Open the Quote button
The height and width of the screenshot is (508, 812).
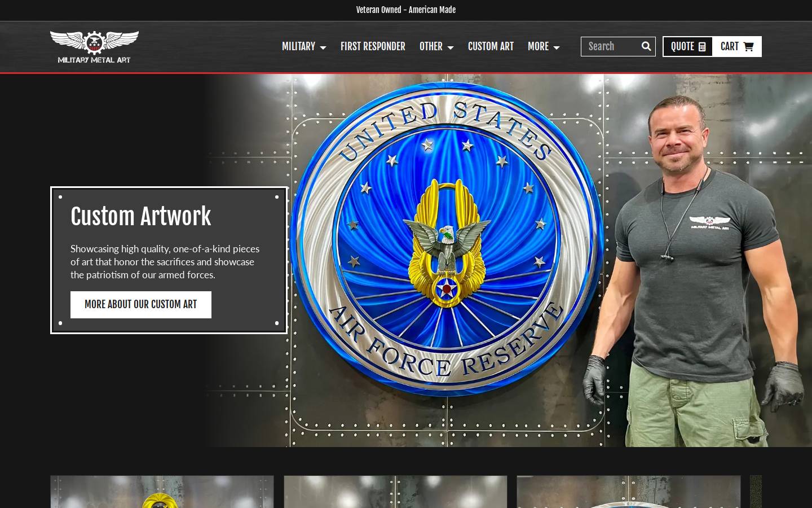pyautogui.click(x=688, y=46)
